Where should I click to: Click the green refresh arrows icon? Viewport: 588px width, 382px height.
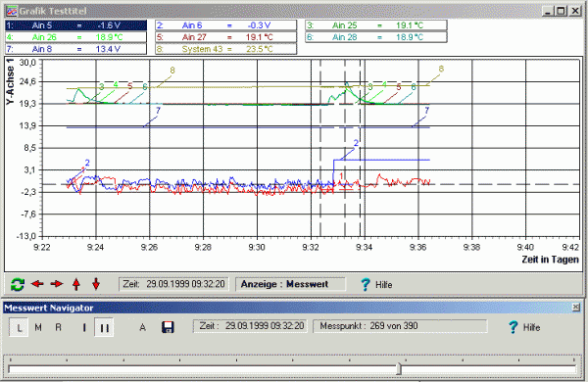click(x=18, y=284)
